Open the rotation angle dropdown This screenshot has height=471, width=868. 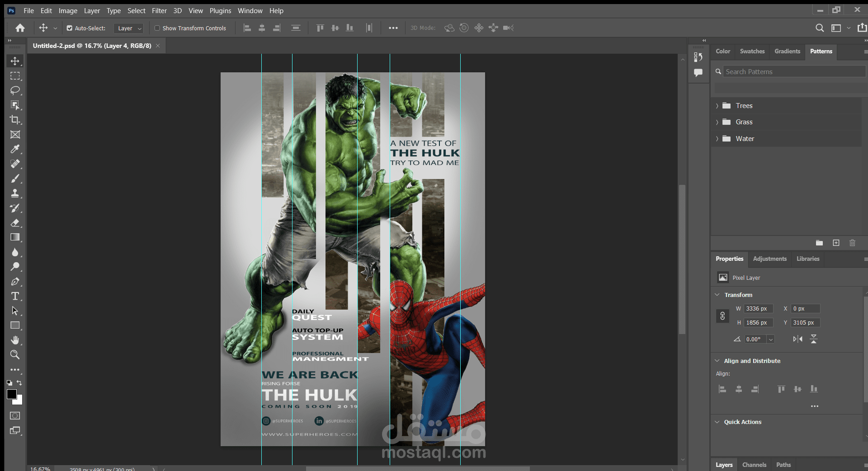point(771,339)
